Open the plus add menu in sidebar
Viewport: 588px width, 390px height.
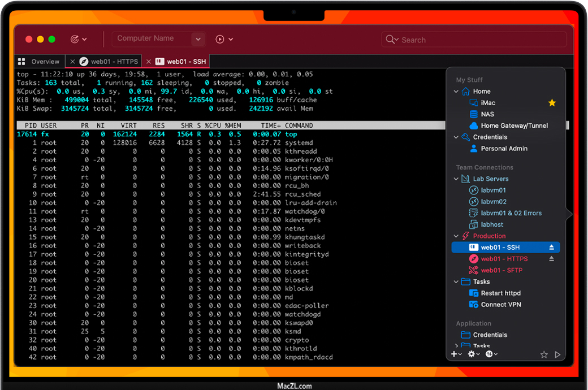pos(455,354)
